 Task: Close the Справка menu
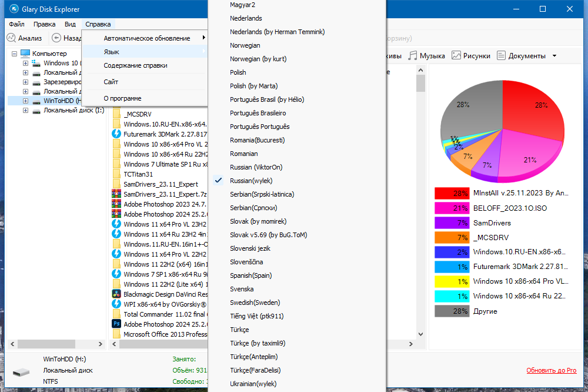(x=98, y=24)
